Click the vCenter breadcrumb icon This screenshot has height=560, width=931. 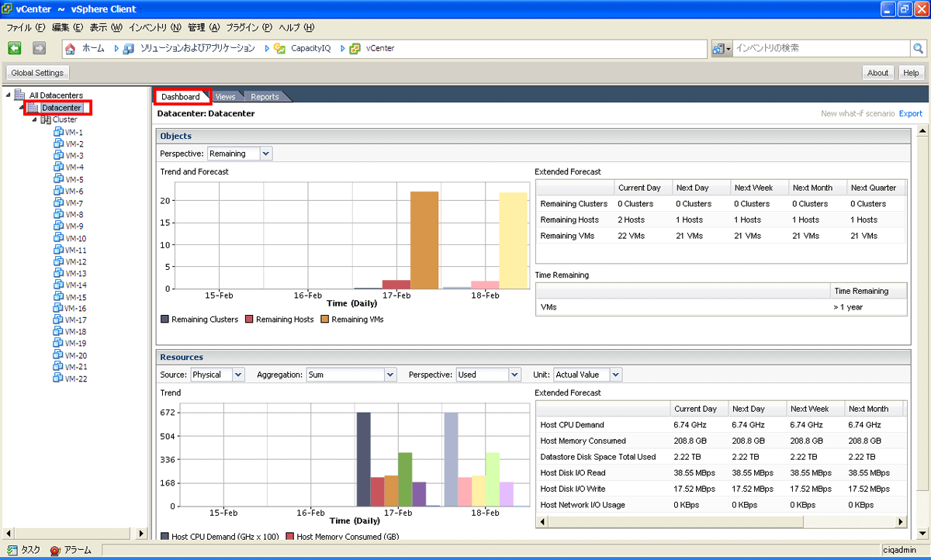point(355,48)
